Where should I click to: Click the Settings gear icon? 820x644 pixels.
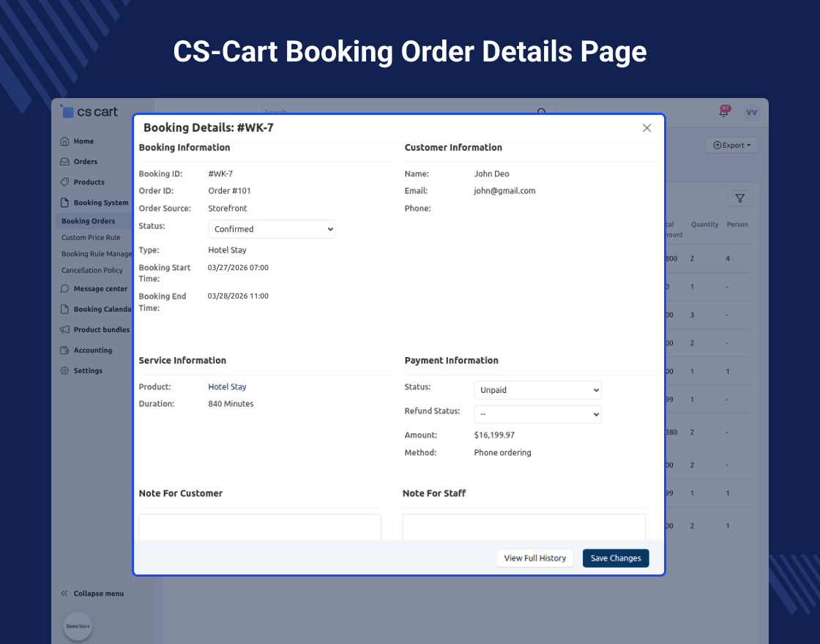pyautogui.click(x=64, y=371)
